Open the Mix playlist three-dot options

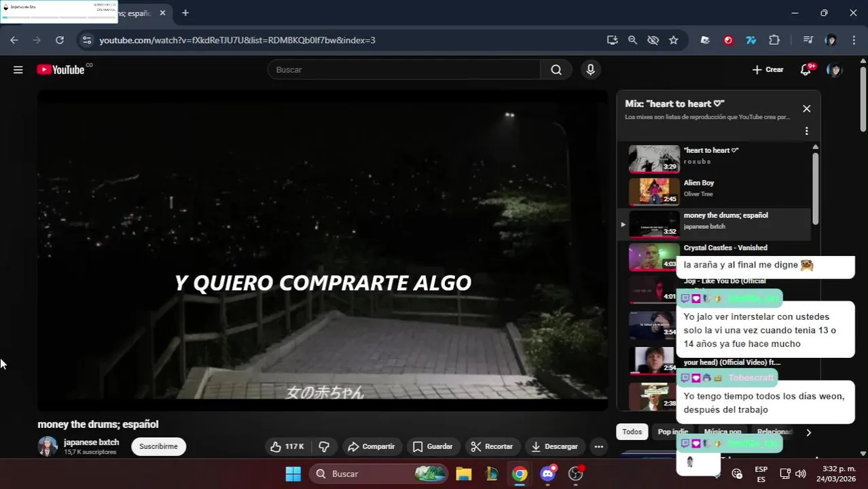[x=806, y=131]
